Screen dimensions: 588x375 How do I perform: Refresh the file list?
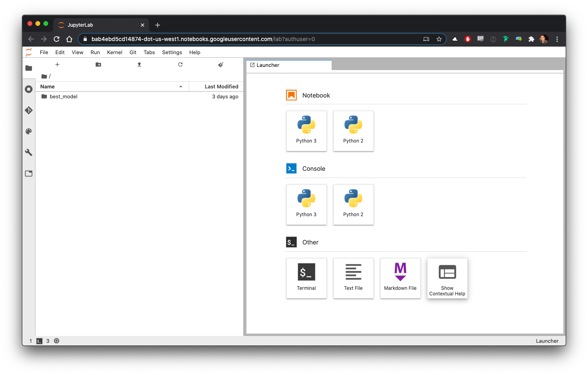pyautogui.click(x=180, y=64)
